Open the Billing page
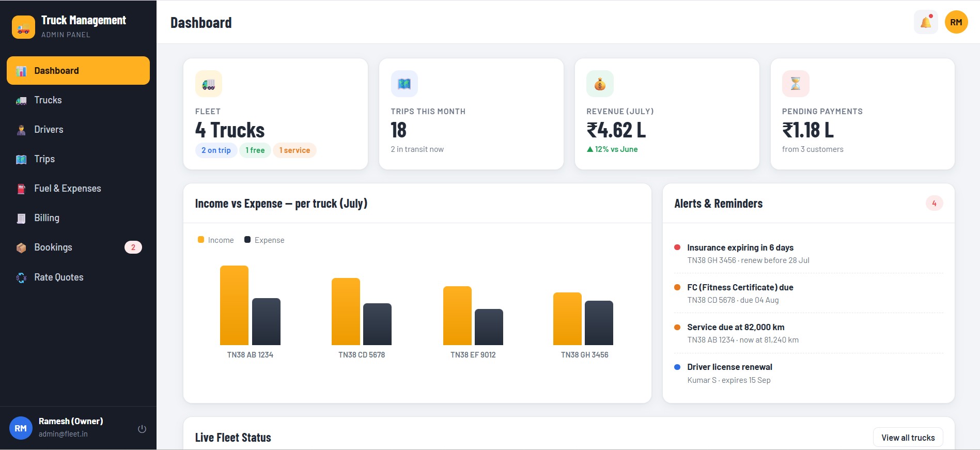The image size is (980, 450). tap(78, 218)
